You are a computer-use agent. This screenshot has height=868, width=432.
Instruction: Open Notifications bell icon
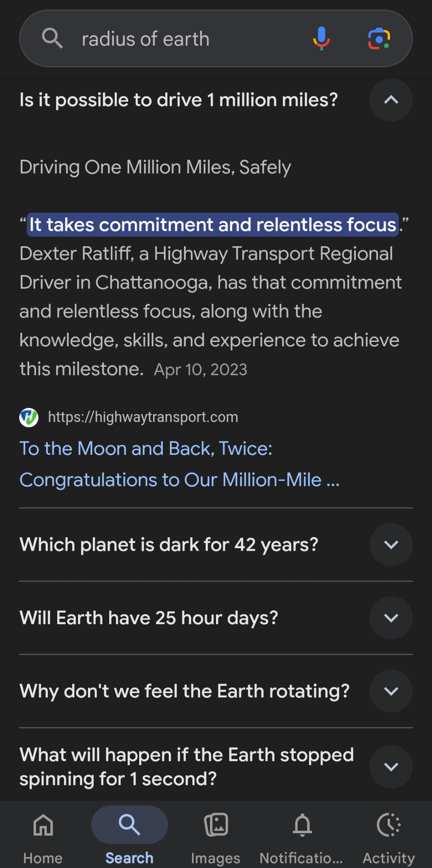tap(302, 825)
